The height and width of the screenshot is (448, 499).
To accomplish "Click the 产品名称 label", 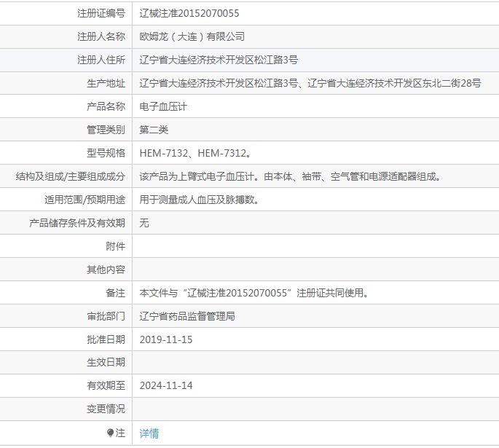I will coord(106,106).
